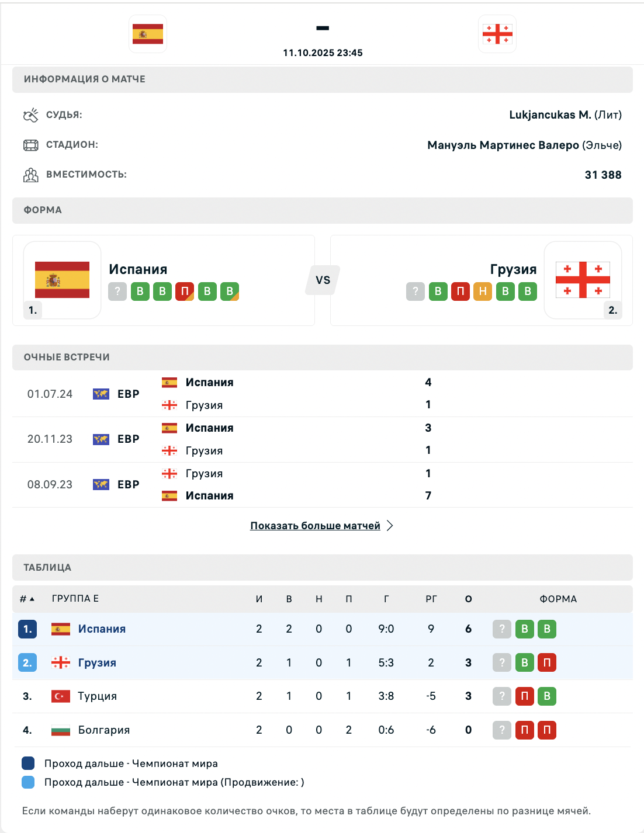Click Georgia's red loss badge in table
This screenshot has width=644, height=833.
(547, 662)
